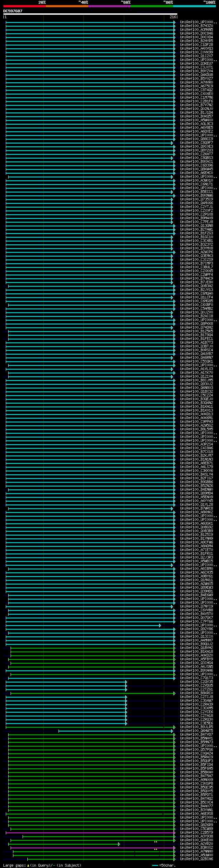The width and height of the screenshot is (219, 868).
Task: Select hit label UniRef100_A6T5C9
Action: (x=196, y=86)
